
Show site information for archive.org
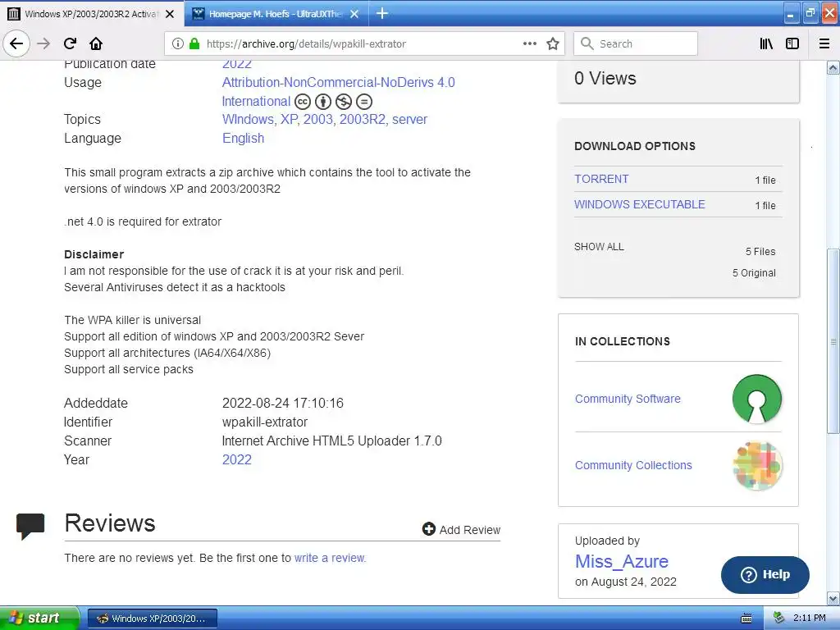[x=178, y=43]
